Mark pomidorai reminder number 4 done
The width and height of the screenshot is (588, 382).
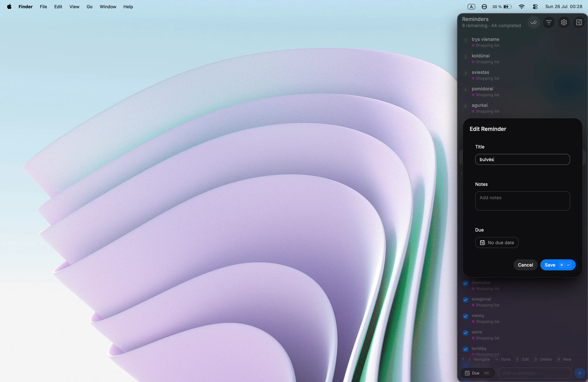(x=465, y=90)
